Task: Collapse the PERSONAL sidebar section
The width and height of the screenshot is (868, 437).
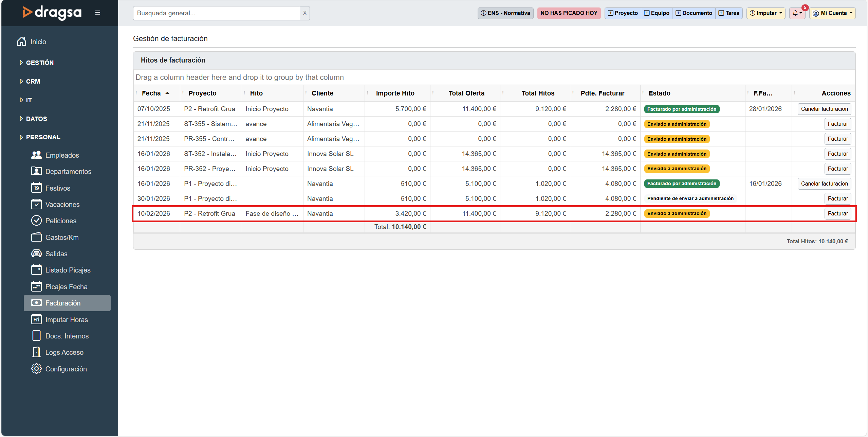Action: [43, 137]
